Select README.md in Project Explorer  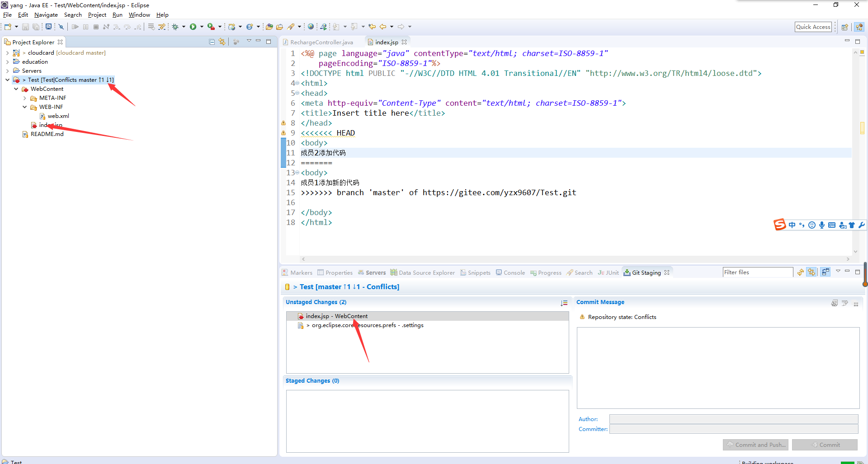click(x=47, y=134)
